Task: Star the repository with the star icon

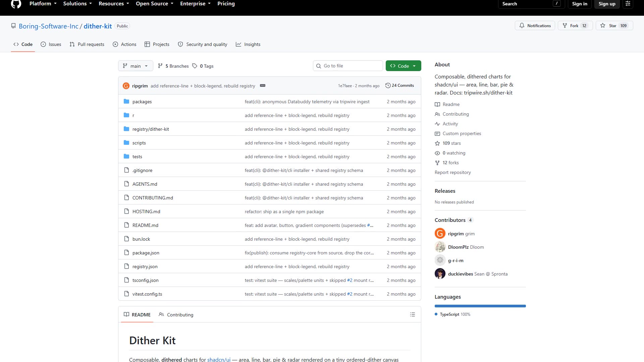Action: (603, 25)
